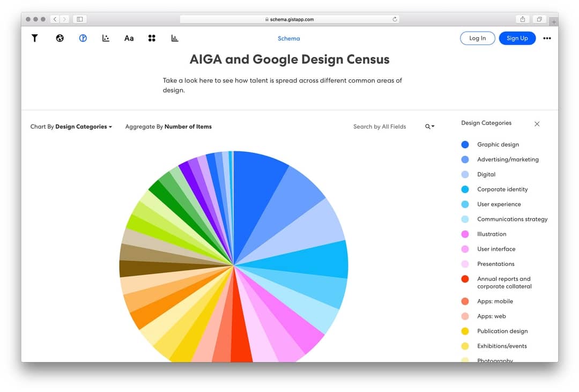Toggle the Illustration category in the legend

[x=491, y=234]
